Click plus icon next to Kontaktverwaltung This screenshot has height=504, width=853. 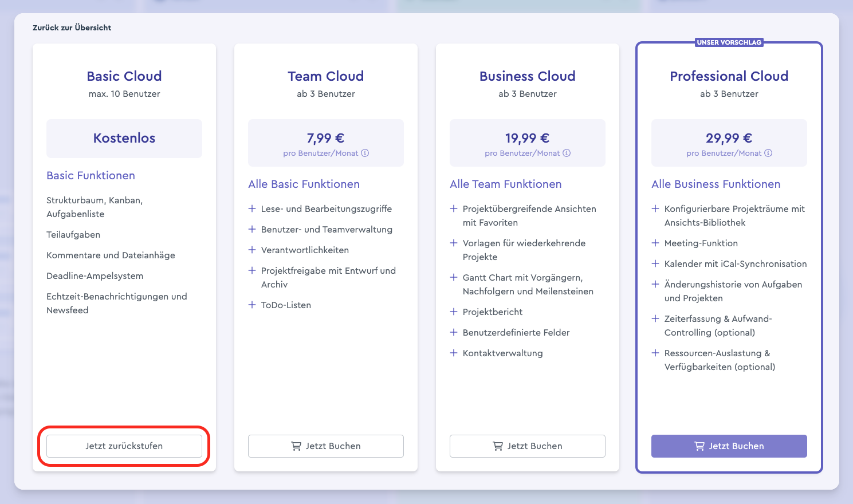coord(454,353)
